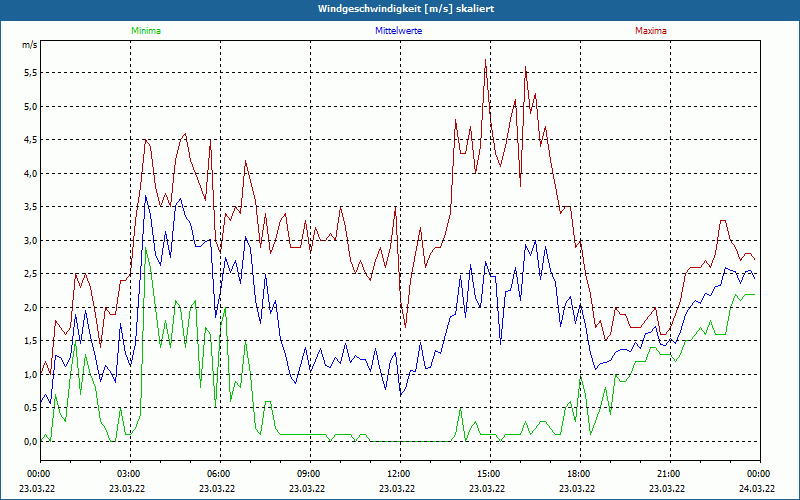
Task: Click the green Minima peak after 03:00
Action: [x=145, y=248]
